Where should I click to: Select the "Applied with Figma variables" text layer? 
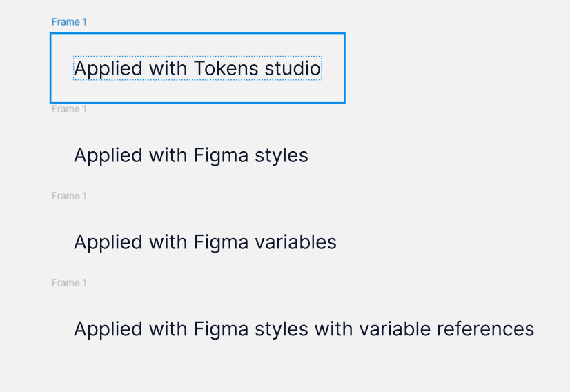click(205, 242)
